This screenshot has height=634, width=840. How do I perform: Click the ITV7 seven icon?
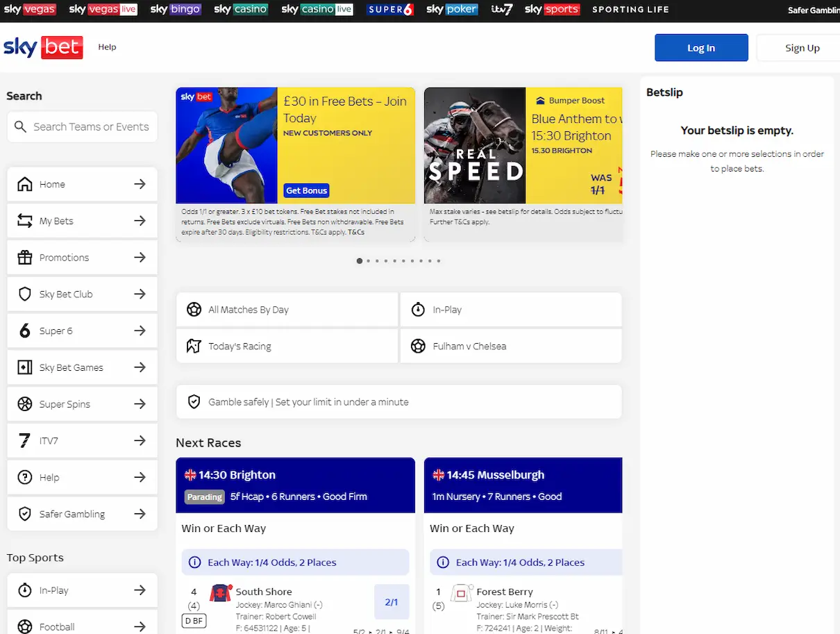pyautogui.click(x=25, y=441)
